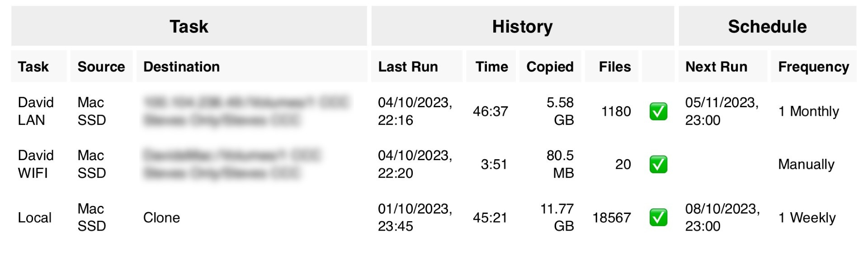The width and height of the screenshot is (868, 261).
Task: Click the green checkmark for Local task
Action: [658, 218]
